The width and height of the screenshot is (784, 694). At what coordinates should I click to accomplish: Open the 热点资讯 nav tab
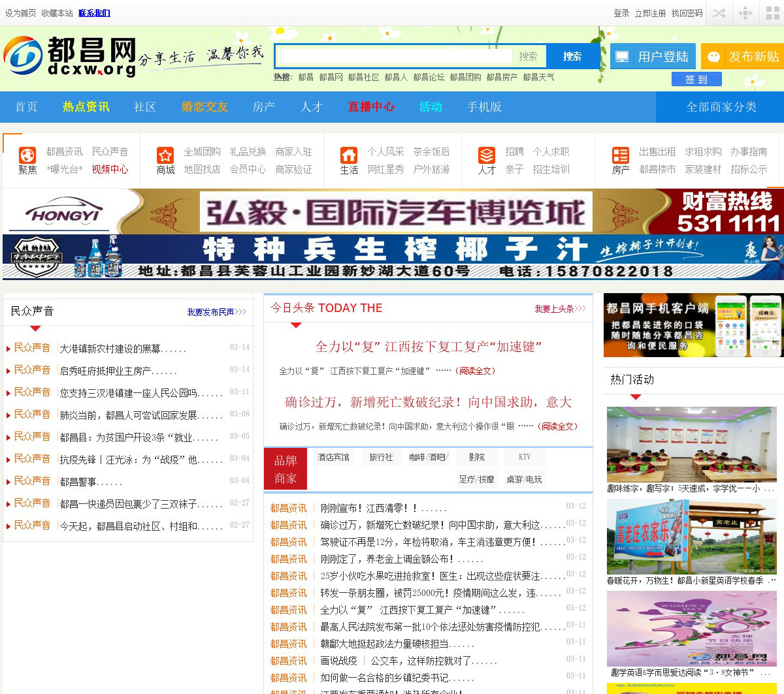(x=86, y=107)
